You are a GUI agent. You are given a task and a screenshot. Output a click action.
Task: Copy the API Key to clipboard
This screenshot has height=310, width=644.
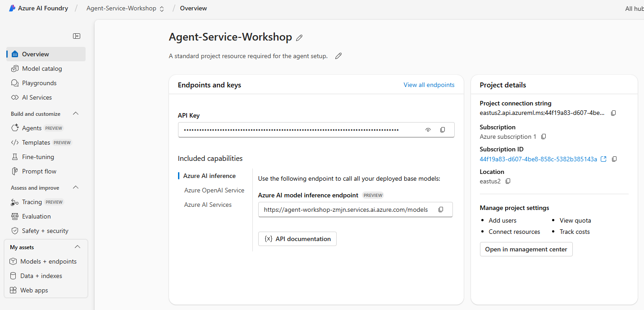[443, 130]
